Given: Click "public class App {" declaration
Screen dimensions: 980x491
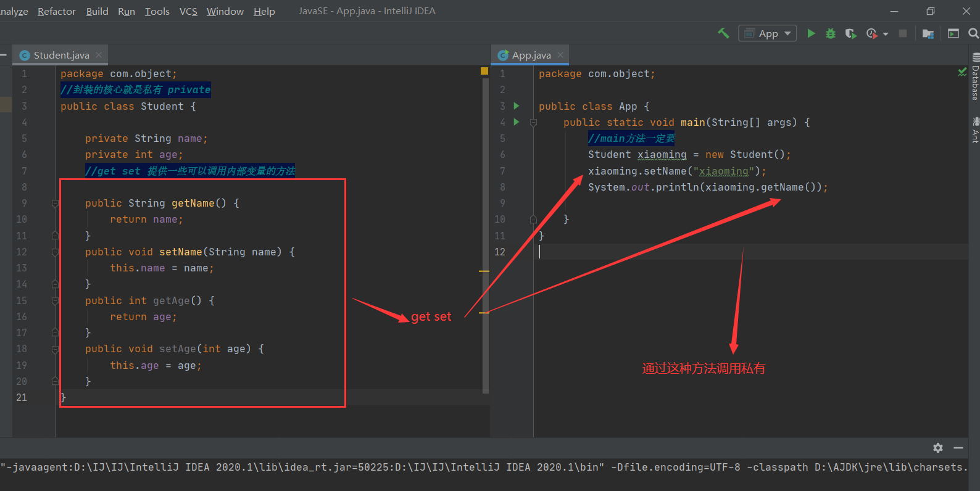Looking at the screenshot, I should [x=594, y=106].
